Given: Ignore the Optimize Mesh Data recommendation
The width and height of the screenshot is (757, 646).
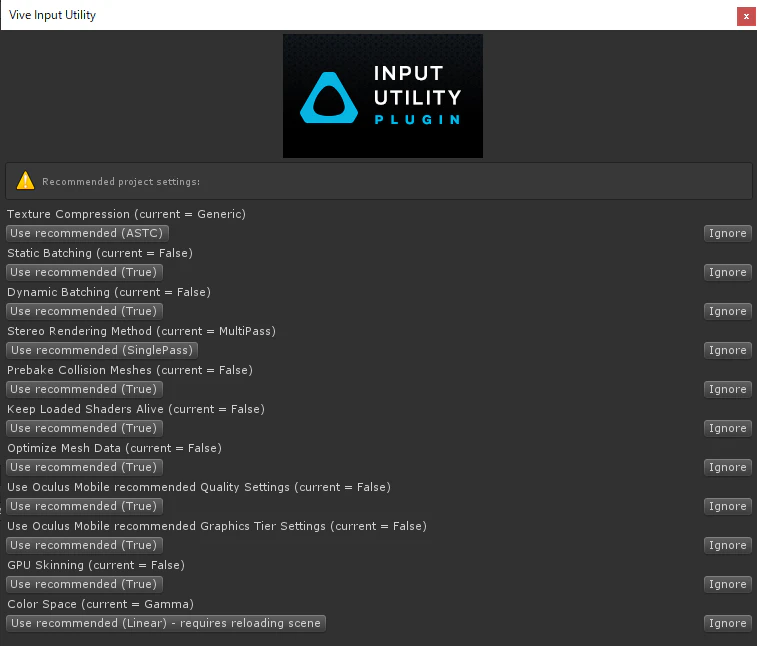Looking at the screenshot, I should tap(727, 467).
